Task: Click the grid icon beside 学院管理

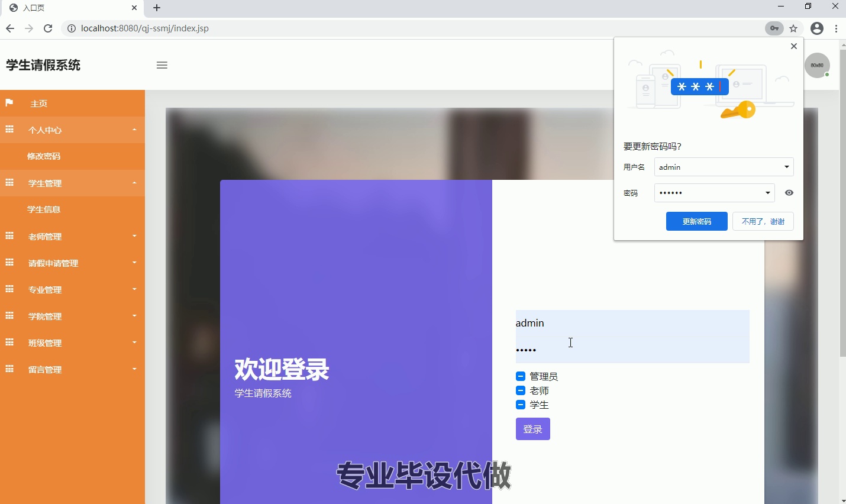Action: pyautogui.click(x=9, y=316)
